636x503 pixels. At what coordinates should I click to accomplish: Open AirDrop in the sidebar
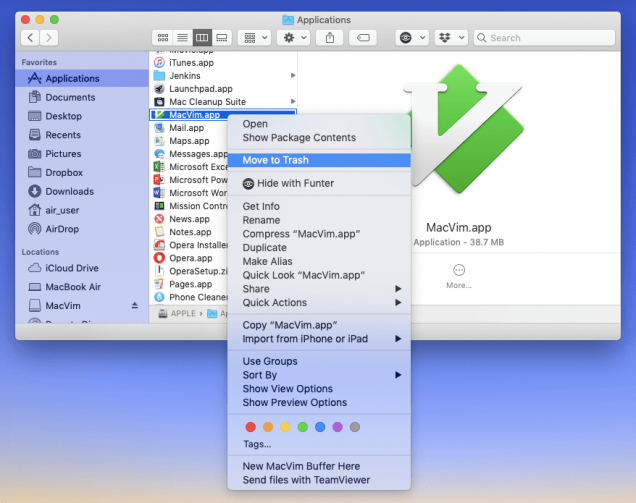(82, 229)
